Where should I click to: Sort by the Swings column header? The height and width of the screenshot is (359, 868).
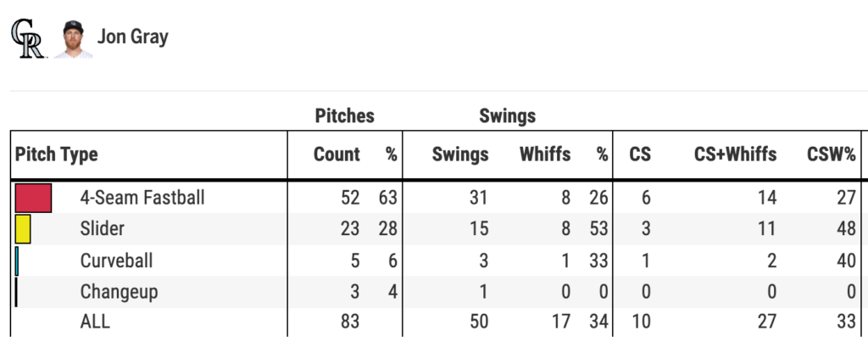coord(460,154)
